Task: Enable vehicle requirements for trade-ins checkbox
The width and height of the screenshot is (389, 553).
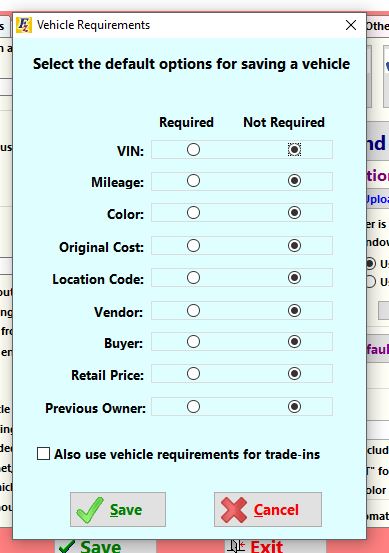Action: (x=43, y=454)
